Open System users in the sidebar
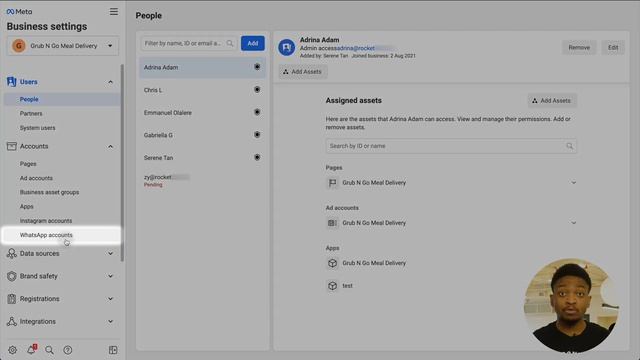Image resolution: width=640 pixels, height=360 pixels. pyautogui.click(x=38, y=128)
